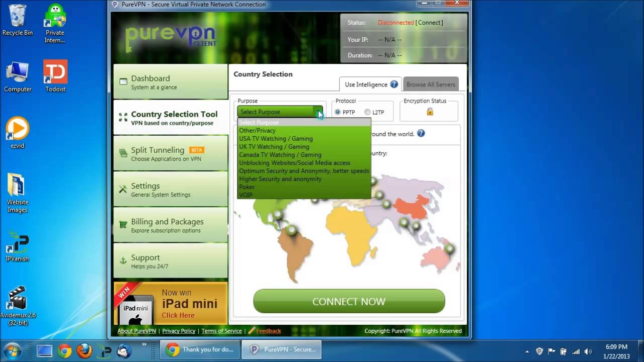
Task: Open the Website Images folder
Action: click(x=18, y=194)
